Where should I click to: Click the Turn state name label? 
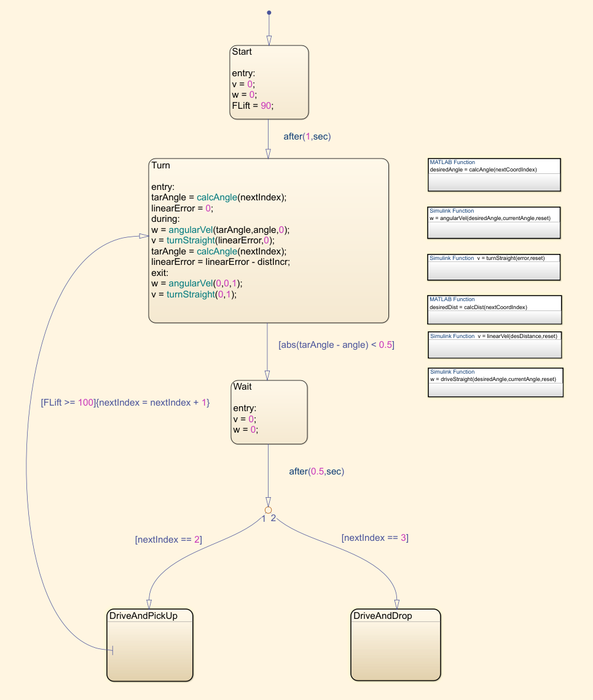pos(161,165)
